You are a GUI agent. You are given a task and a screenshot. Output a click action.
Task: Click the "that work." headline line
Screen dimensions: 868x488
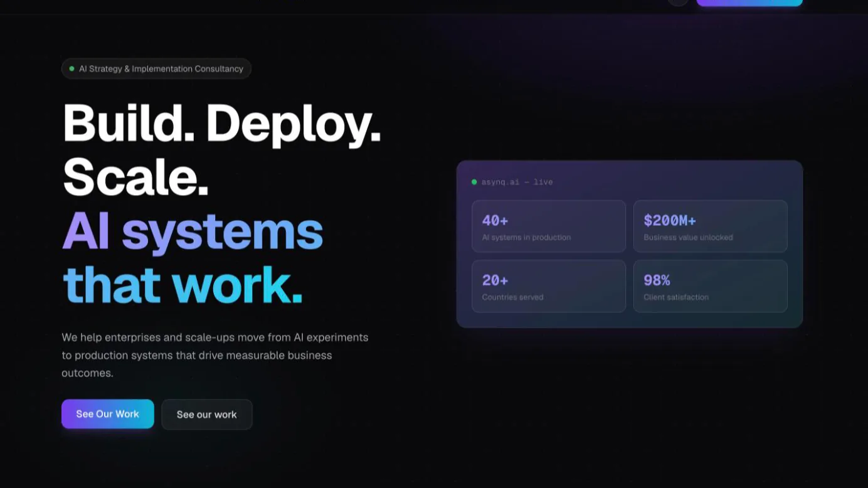(183, 285)
